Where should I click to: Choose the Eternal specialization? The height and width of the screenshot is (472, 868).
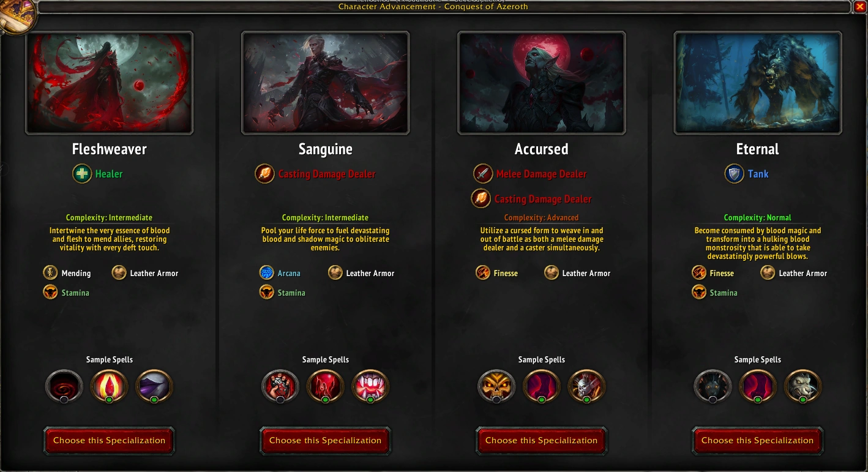click(758, 441)
